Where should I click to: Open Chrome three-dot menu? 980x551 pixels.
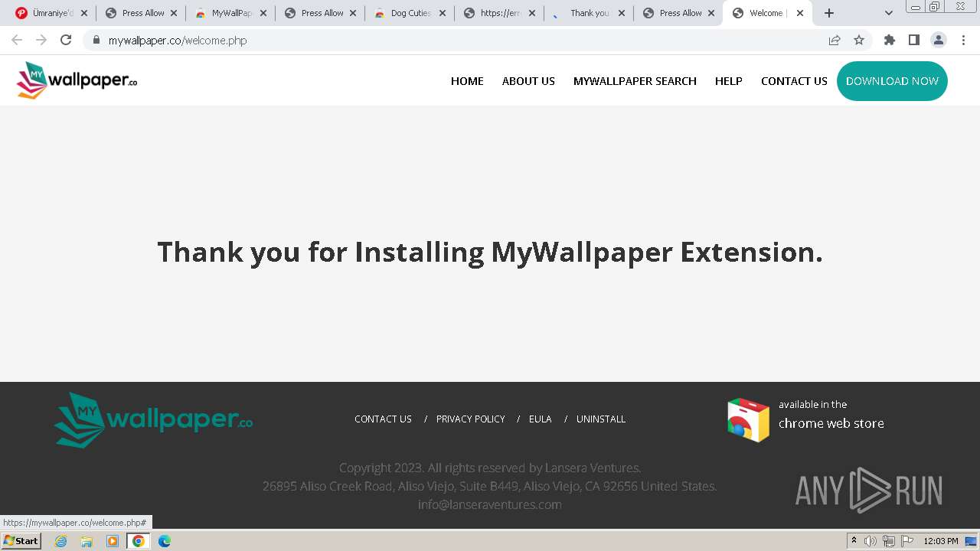963,40
